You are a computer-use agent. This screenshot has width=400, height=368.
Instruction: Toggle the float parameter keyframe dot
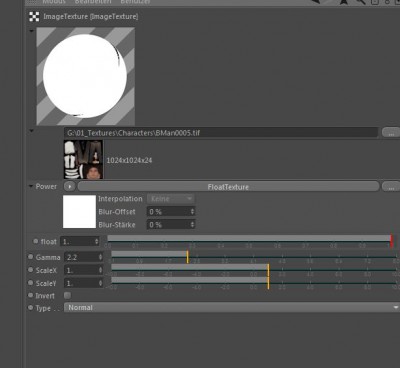click(36, 241)
